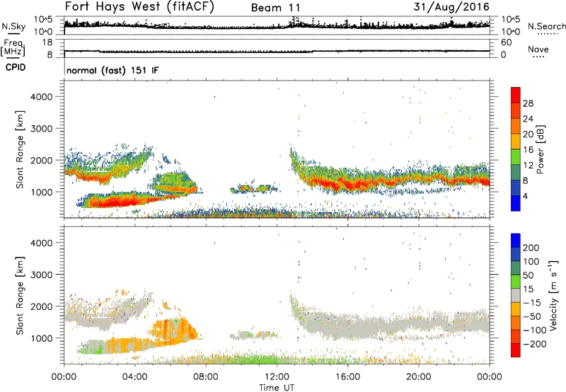566x392 pixels.
Task: Click '20' on the Power color bar
Action: pyautogui.click(x=528, y=134)
